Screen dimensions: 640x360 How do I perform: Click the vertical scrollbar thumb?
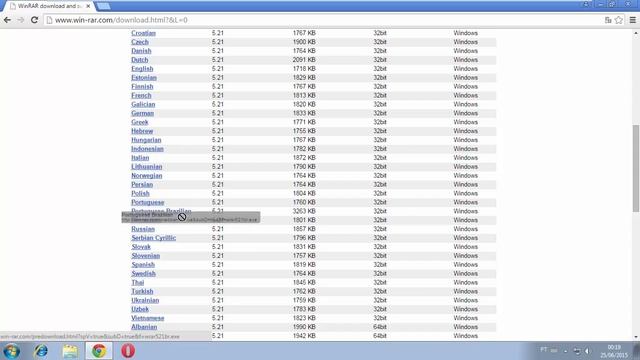point(636,168)
